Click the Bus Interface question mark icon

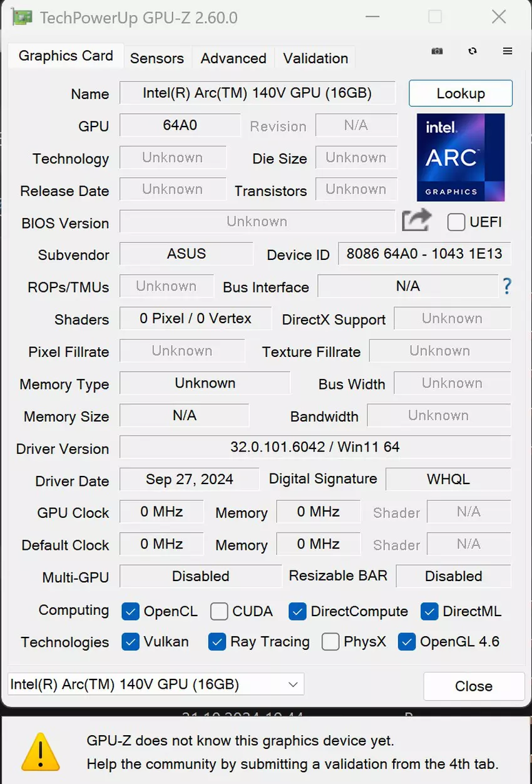pyautogui.click(x=506, y=287)
